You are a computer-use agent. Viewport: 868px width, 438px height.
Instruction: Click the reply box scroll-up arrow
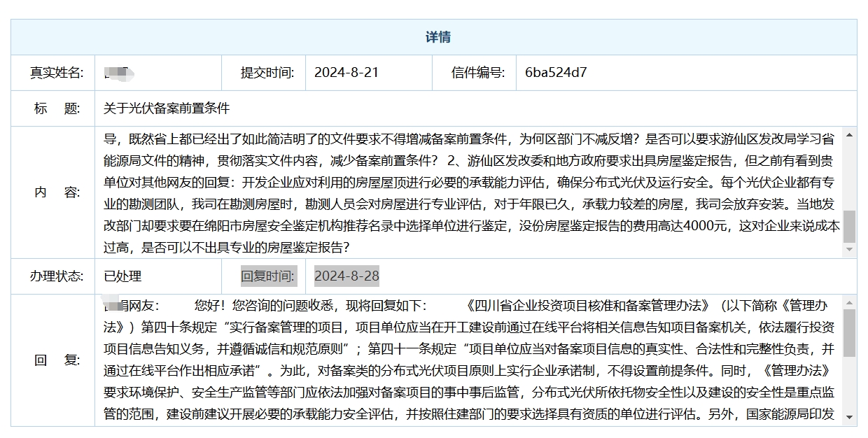pos(850,303)
